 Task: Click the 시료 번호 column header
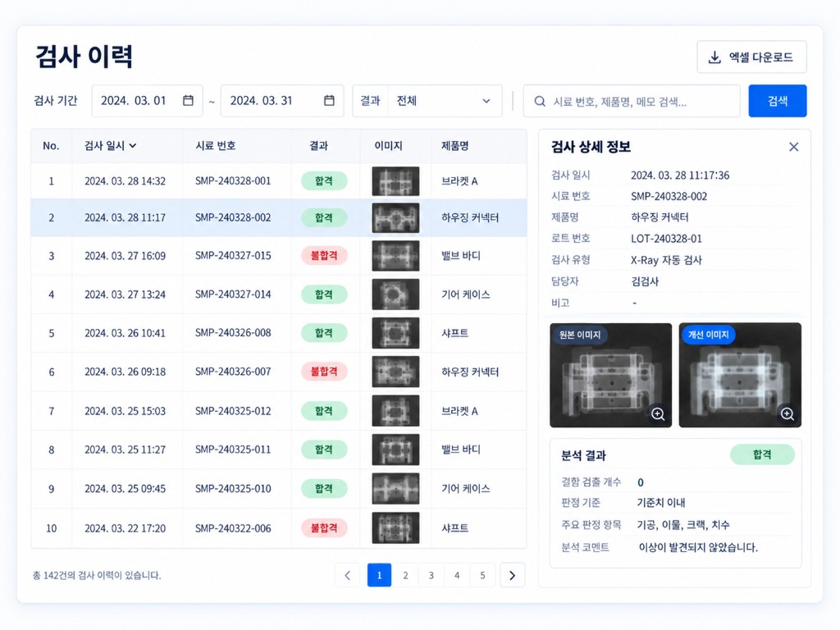216,146
